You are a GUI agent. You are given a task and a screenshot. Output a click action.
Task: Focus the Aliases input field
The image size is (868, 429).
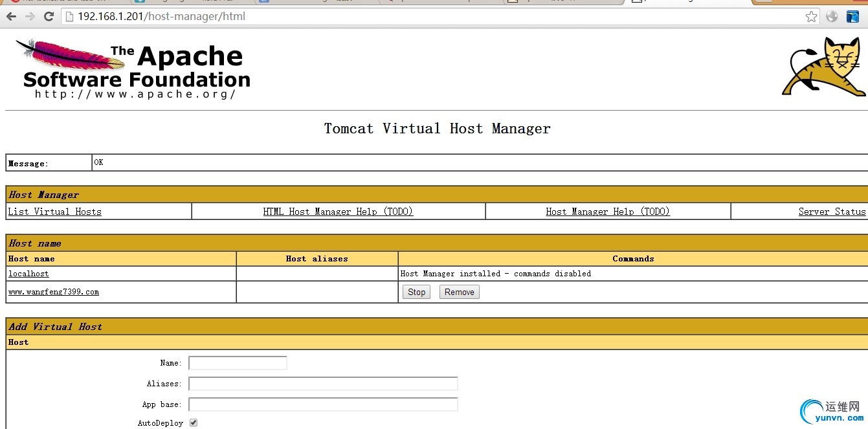point(323,384)
